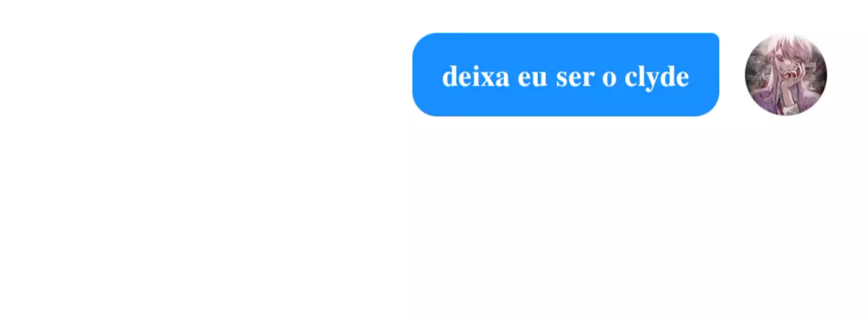Select the "deixa eu ser o clyde" message
This screenshot has height=320, width=868.
(x=565, y=75)
